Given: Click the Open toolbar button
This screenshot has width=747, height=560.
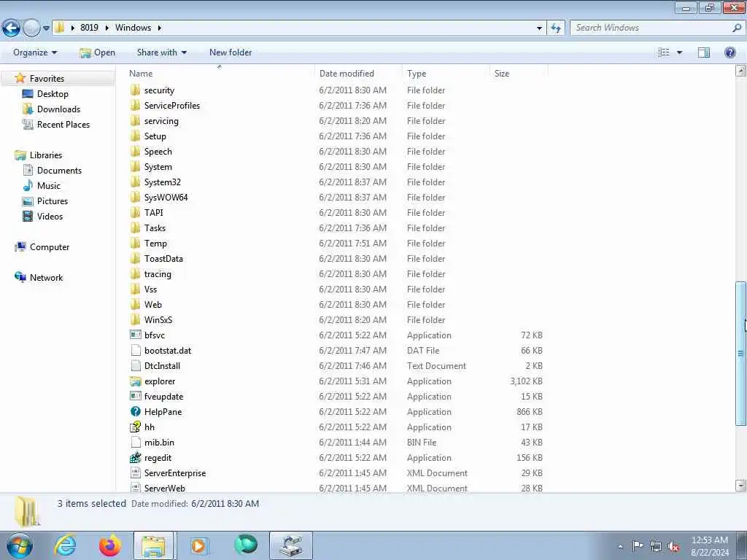Looking at the screenshot, I should [97, 52].
